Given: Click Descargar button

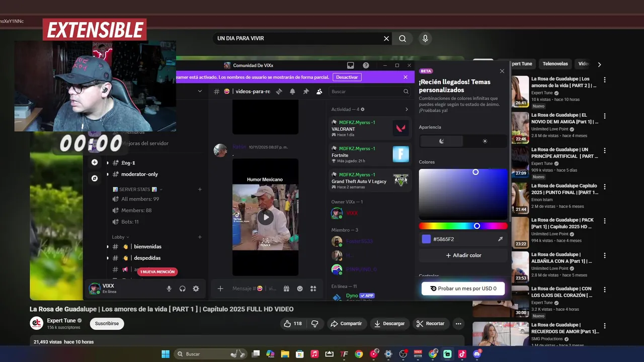Looking at the screenshot, I should [x=389, y=324].
